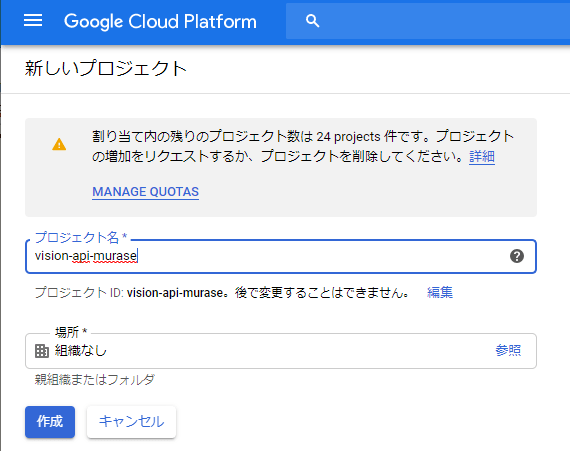The width and height of the screenshot is (570, 451).
Task: Click the help question mark icon
Action: pos(517,256)
